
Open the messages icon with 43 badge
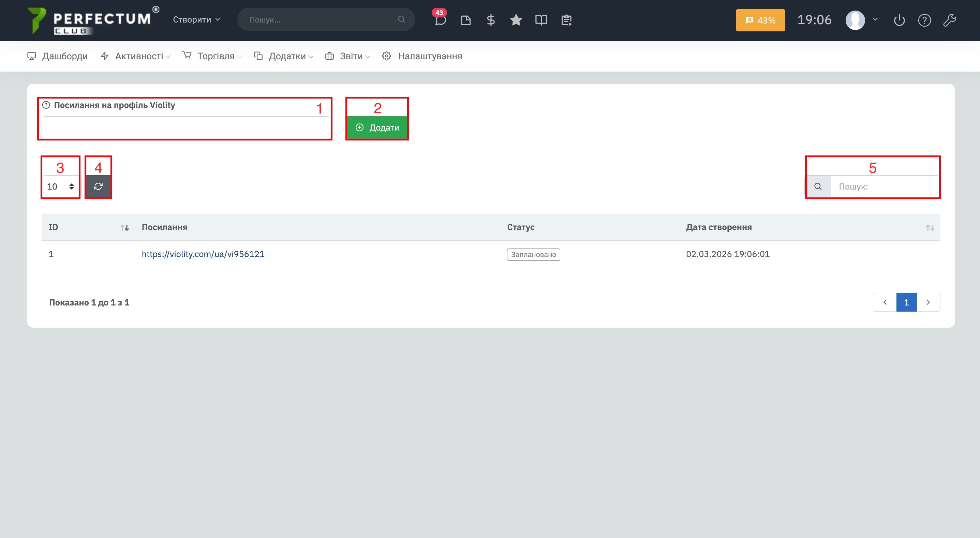click(x=440, y=20)
